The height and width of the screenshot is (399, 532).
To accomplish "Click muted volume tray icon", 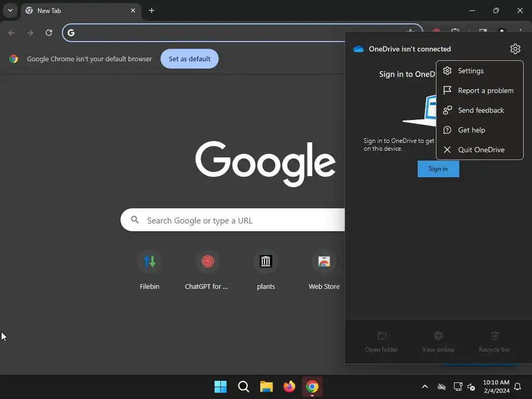I will click(x=471, y=387).
